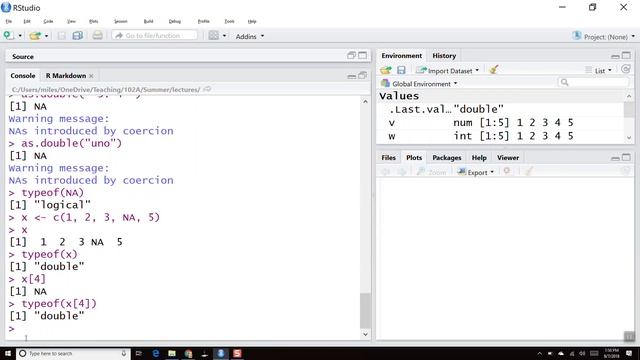Click the view working directory arrow icon
The image size is (640, 360).
[207, 89]
